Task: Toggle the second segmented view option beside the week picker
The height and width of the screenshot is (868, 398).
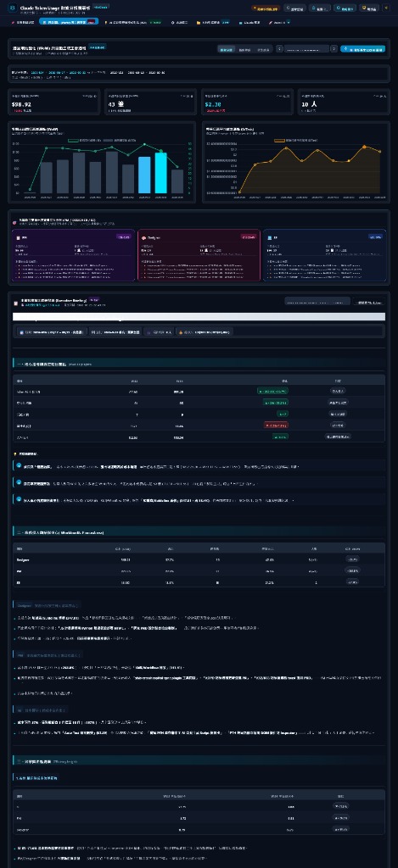Action: click(244, 48)
